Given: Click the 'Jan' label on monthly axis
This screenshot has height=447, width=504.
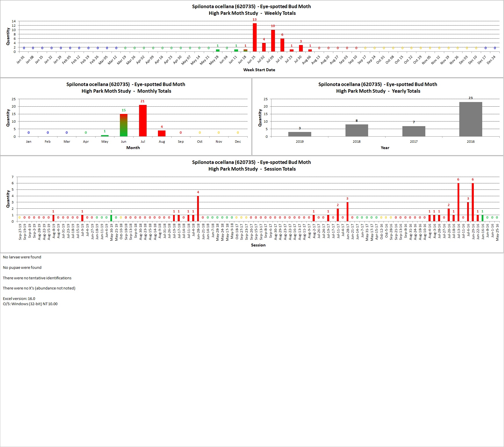Looking at the screenshot, I should pos(28,142).
